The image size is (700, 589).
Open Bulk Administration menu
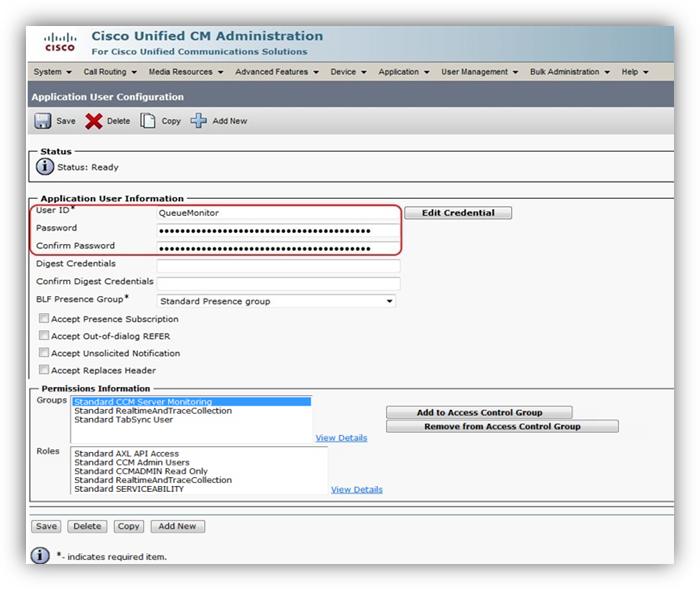pos(570,72)
